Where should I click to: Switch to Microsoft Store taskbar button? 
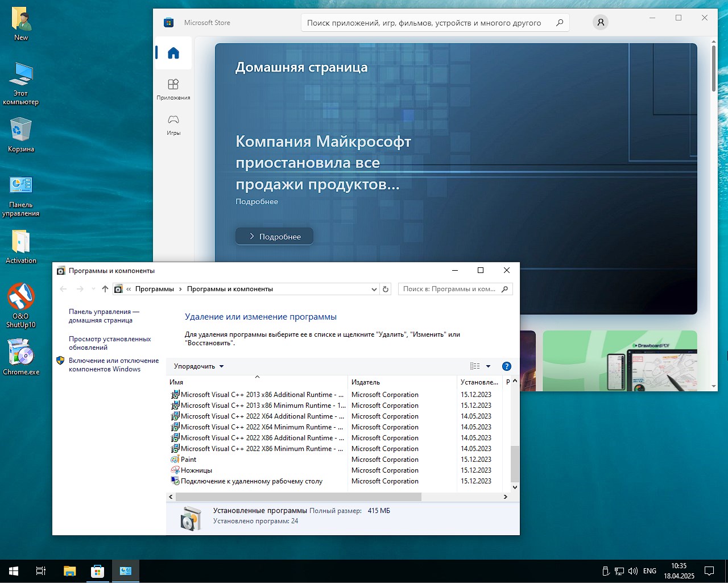tap(98, 571)
